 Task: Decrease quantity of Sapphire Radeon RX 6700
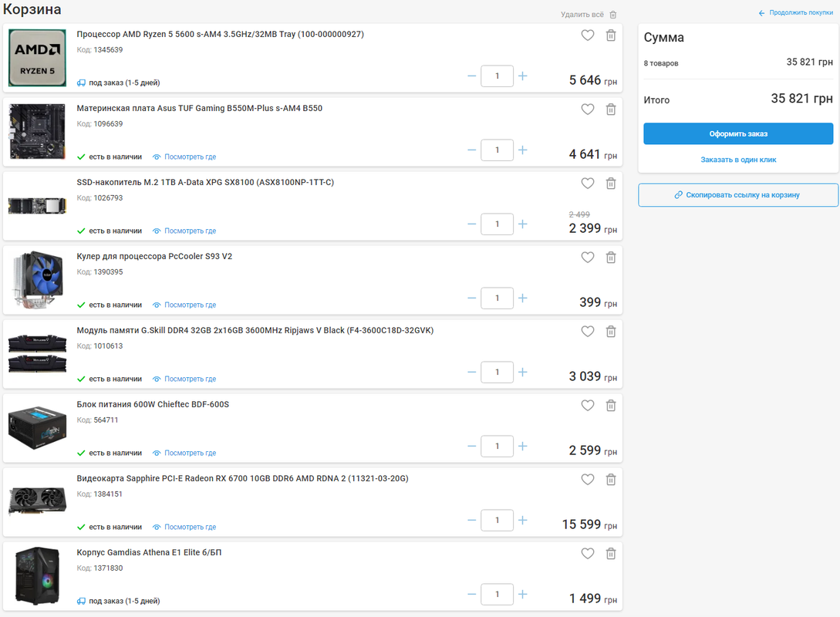[471, 520]
